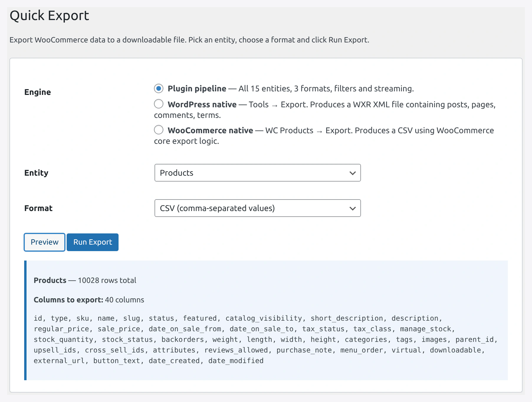Click 'stock_quantity' in the column list
Viewport: 532px width, 402px height.
click(x=63, y=340)
